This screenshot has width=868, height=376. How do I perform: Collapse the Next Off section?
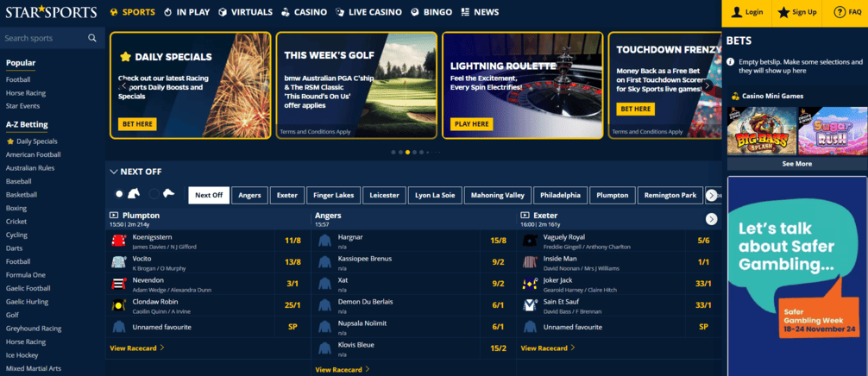click(x=114, y=172)
